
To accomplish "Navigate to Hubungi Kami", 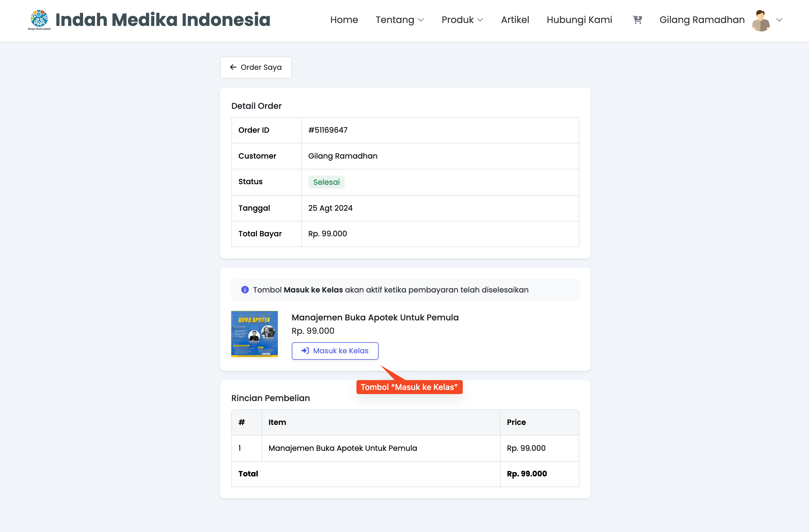I will [x=579, y=20].
